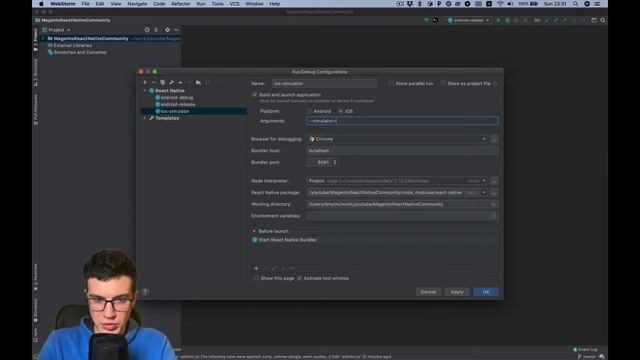Locate file target icon in Project panel

pos(147,30)
